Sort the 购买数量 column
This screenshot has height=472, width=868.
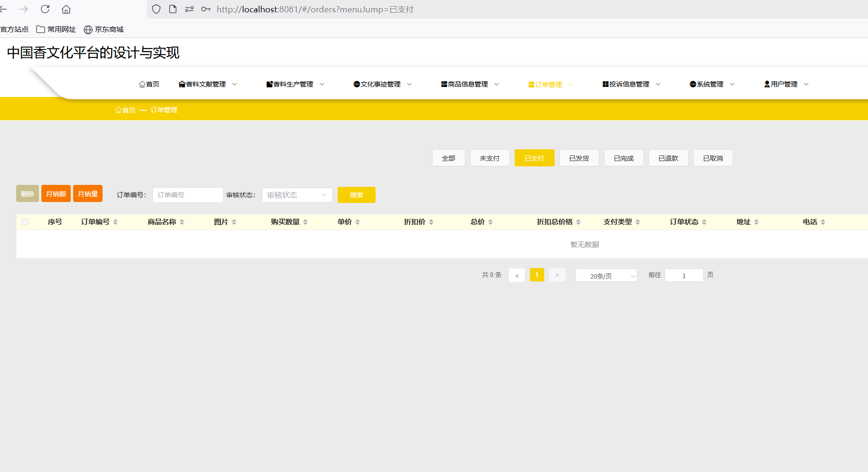[x=305, y=222]
